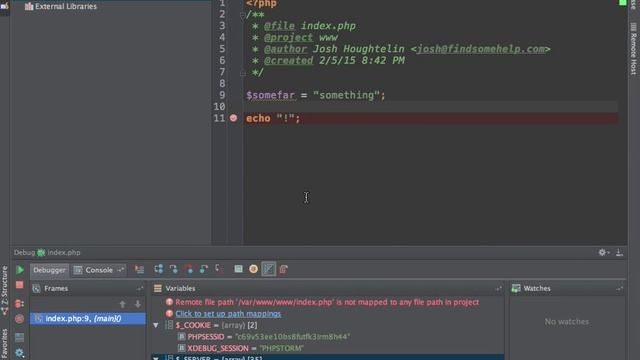Click the Frames panel icon
This screenshot has height=360, width=640.
tap(36, 289)
